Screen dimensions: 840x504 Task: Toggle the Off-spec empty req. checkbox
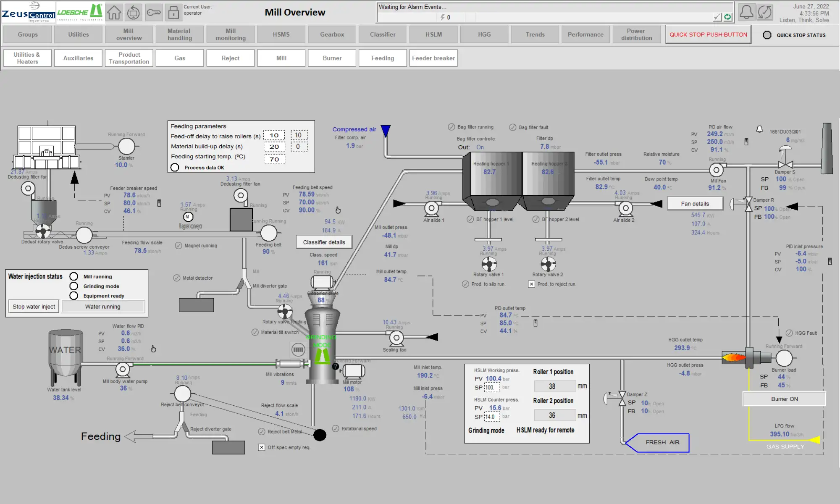tap(262, 447)
